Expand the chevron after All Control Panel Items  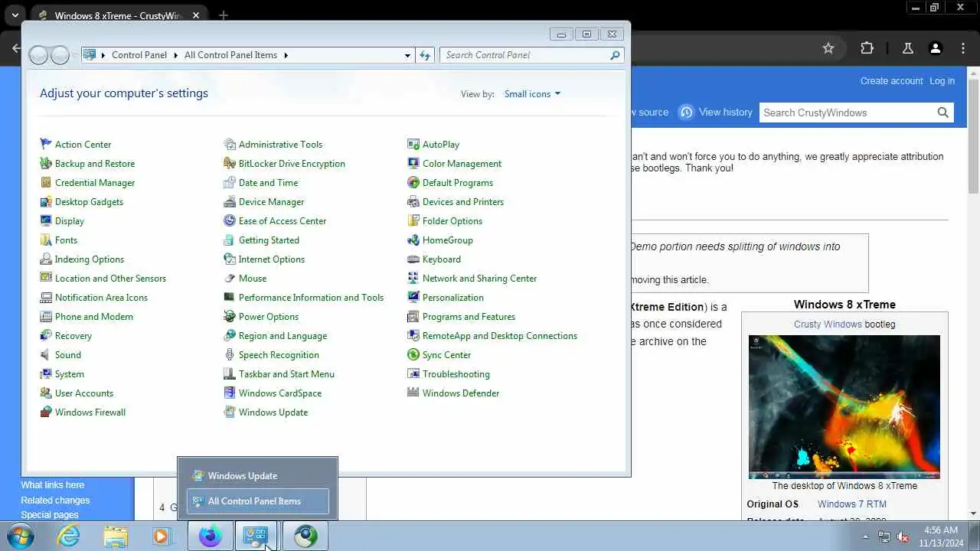coord(286,55)
